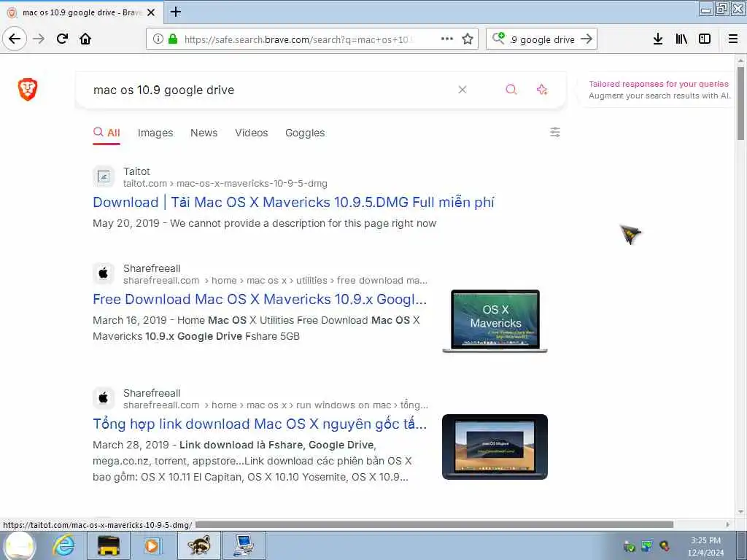Click the horizontal scrollbar at bottom
The image size is (747, 560).
[434, 524]
